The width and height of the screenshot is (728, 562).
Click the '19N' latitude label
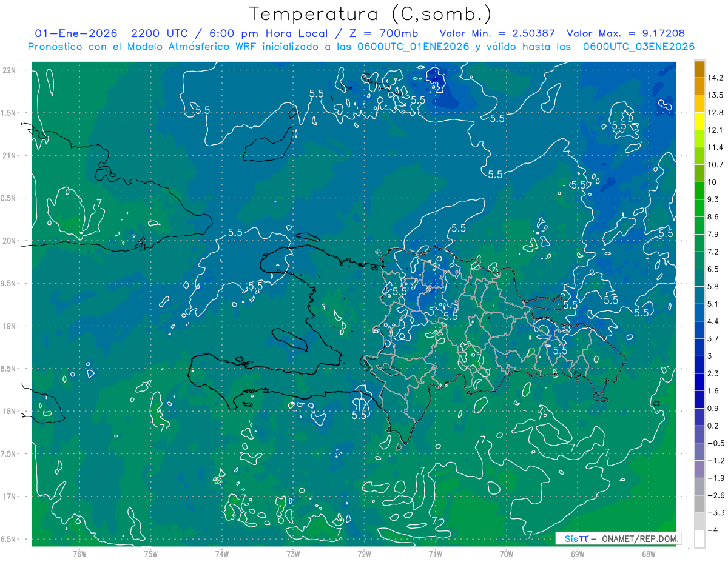coord(10,326)
